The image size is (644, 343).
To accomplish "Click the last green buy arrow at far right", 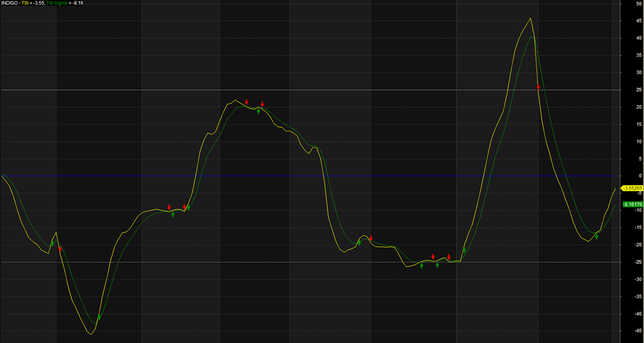I will point(597,236).
